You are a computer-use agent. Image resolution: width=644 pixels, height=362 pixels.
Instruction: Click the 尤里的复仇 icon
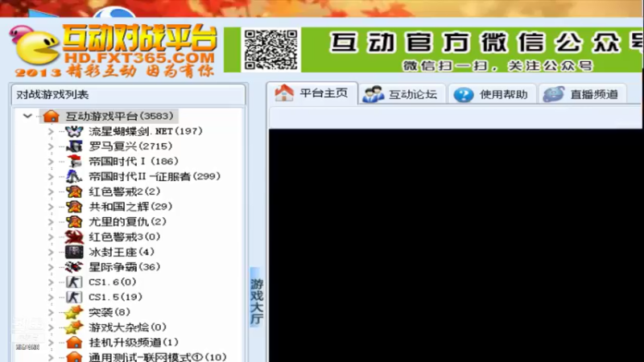coord(74,222)
